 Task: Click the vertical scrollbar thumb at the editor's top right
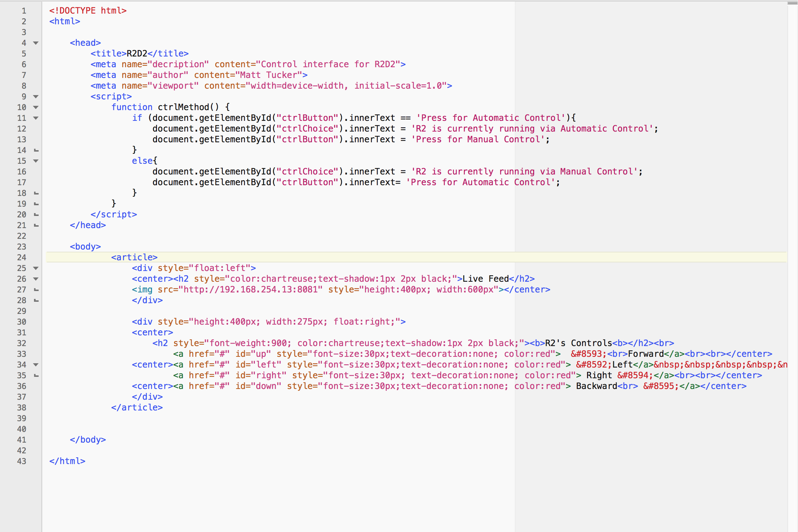(x=793, y=3)
